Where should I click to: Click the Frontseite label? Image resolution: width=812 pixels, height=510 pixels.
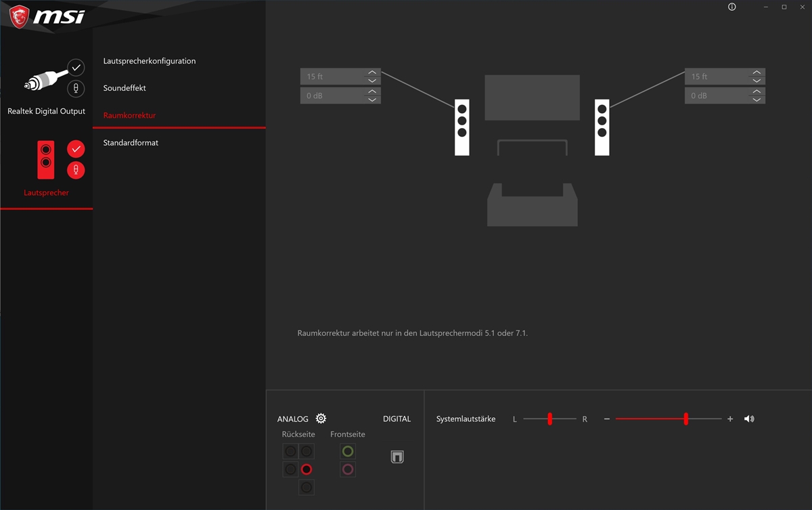click(x=348, y=435)
